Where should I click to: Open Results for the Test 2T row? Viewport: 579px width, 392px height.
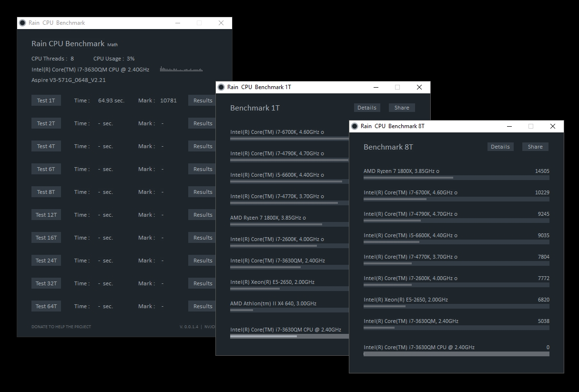point(202,123)
